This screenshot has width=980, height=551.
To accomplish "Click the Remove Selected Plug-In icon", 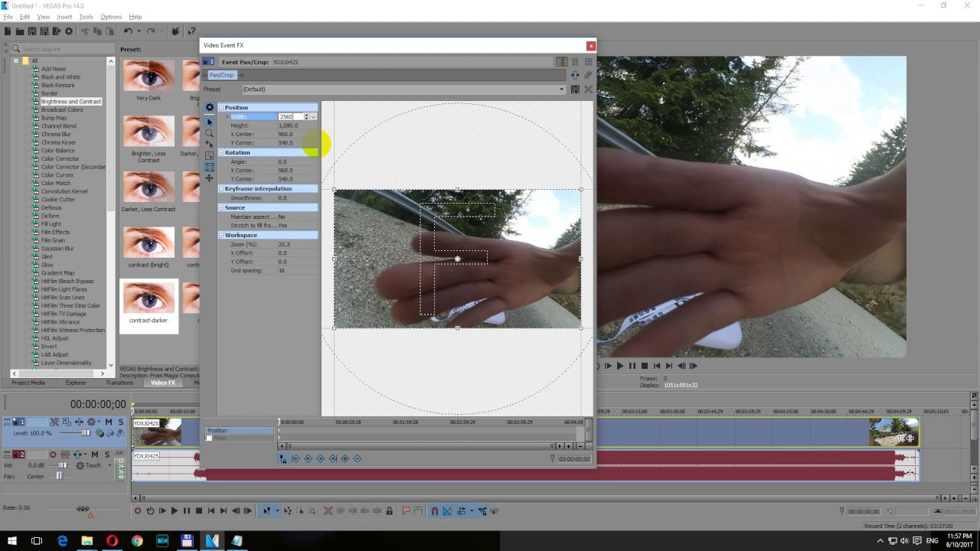I will [588, 75].
